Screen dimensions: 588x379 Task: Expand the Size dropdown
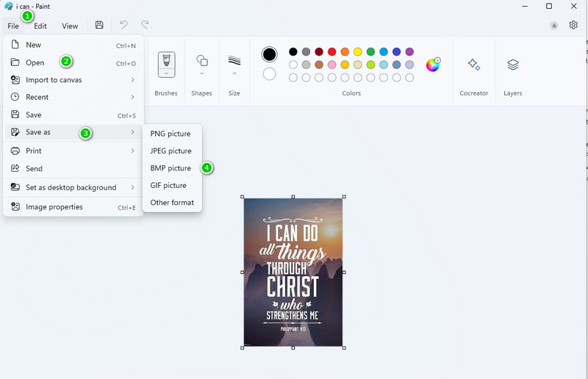pos(234,73)
